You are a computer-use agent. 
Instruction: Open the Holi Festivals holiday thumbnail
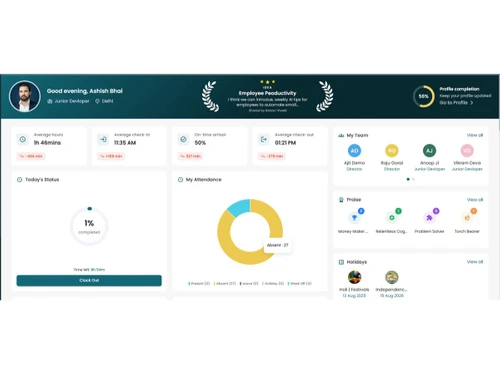click(354, 277)
